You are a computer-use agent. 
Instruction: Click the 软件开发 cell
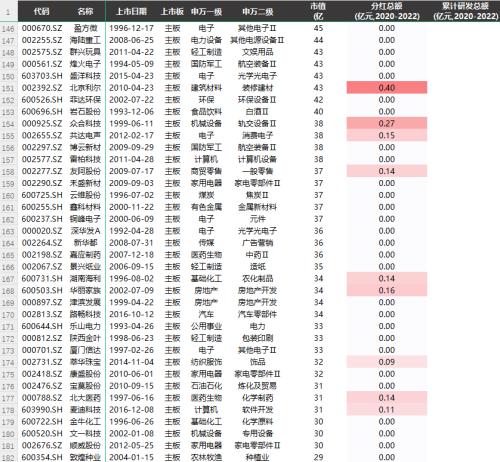tap(257, 410)
